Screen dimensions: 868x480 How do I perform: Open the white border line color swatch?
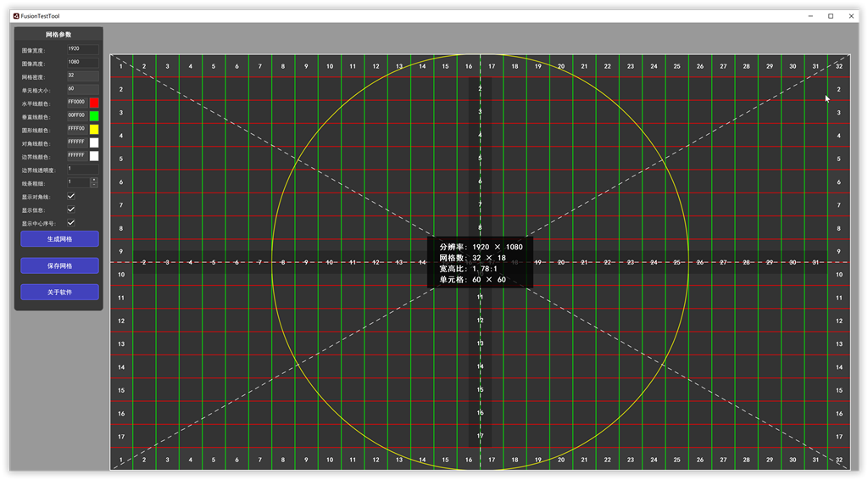pyautogui.click(x=94, y=156)
